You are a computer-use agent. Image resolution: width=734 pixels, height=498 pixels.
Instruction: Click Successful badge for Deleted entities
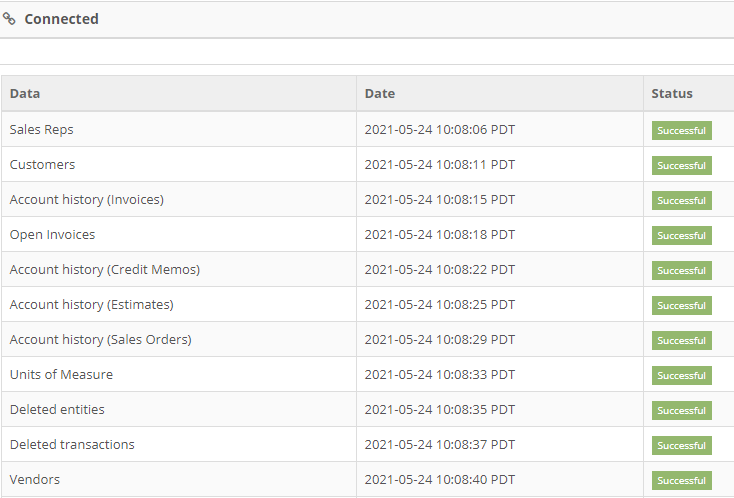click(x=682, y=410)
